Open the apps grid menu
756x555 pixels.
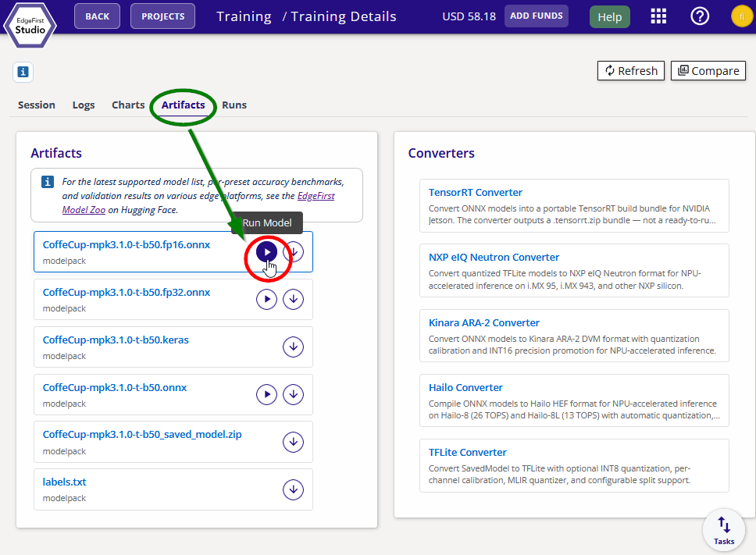658,16
